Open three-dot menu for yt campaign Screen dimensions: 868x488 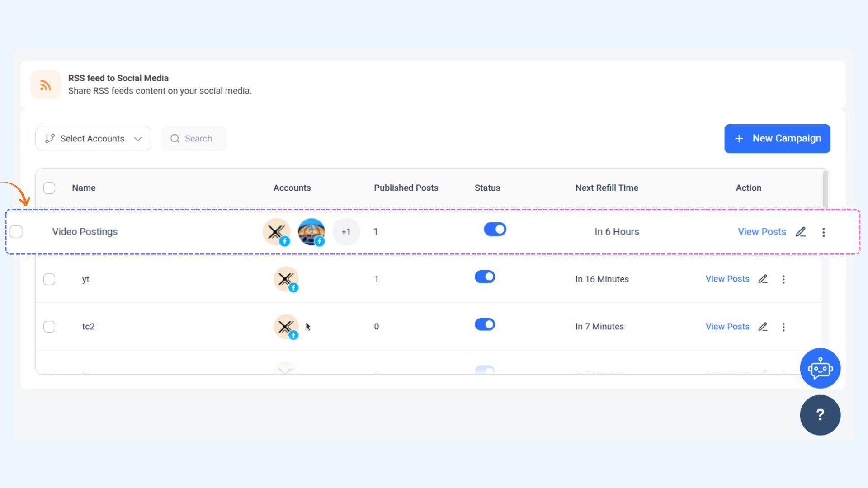[x=783, y=279]
